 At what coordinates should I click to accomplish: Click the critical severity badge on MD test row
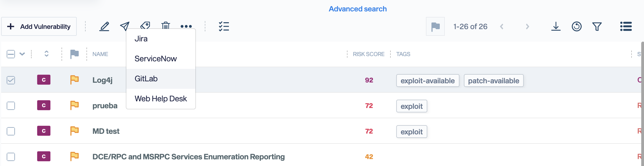pos(44,131)
